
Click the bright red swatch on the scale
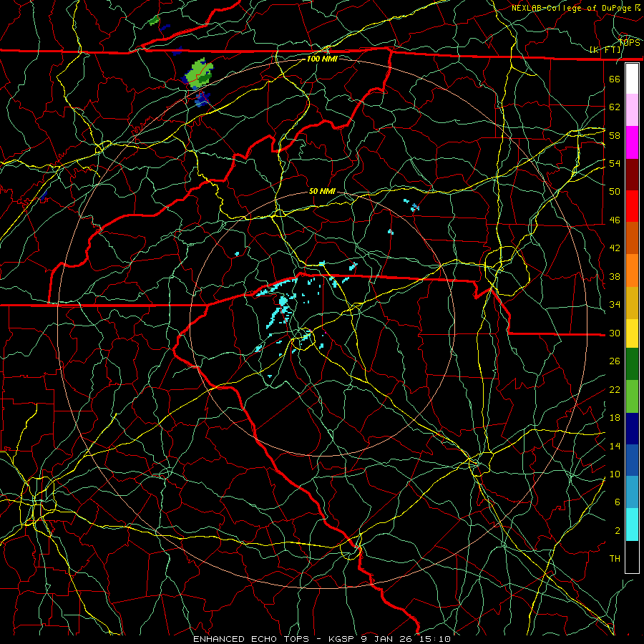[x=632, y=206]
